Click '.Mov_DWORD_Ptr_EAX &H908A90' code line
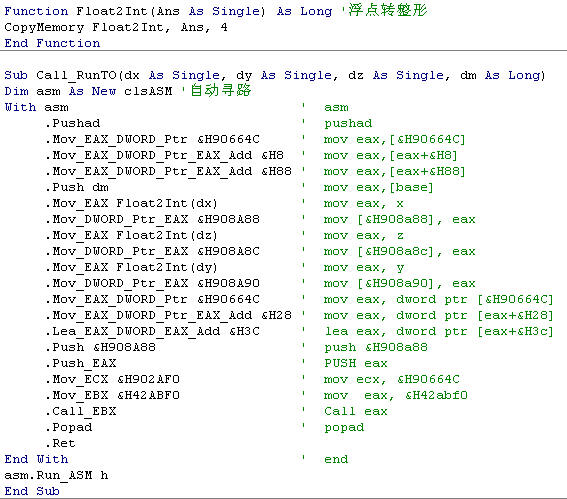This screenshot has height=499, width=567. pos(153,283)
